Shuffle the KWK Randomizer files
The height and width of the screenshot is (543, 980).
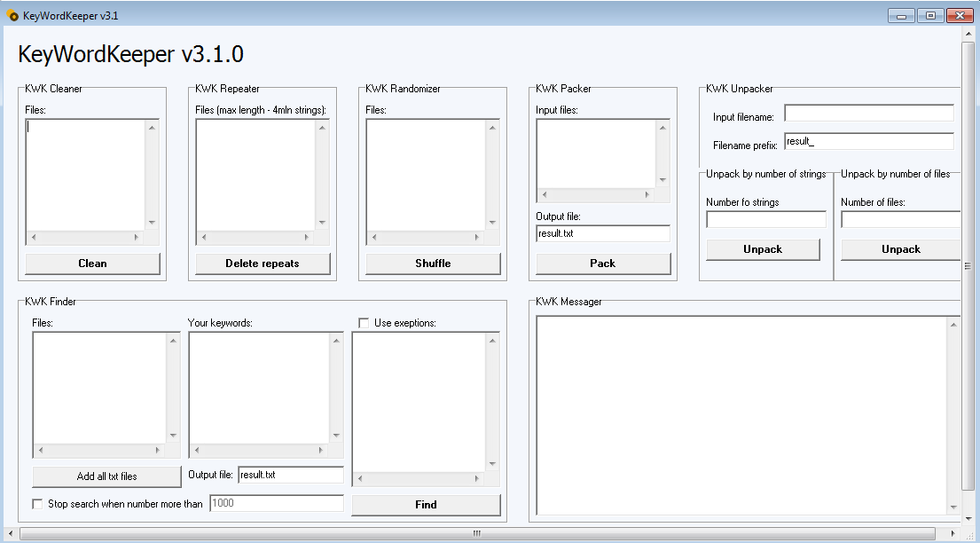[433, 264]
